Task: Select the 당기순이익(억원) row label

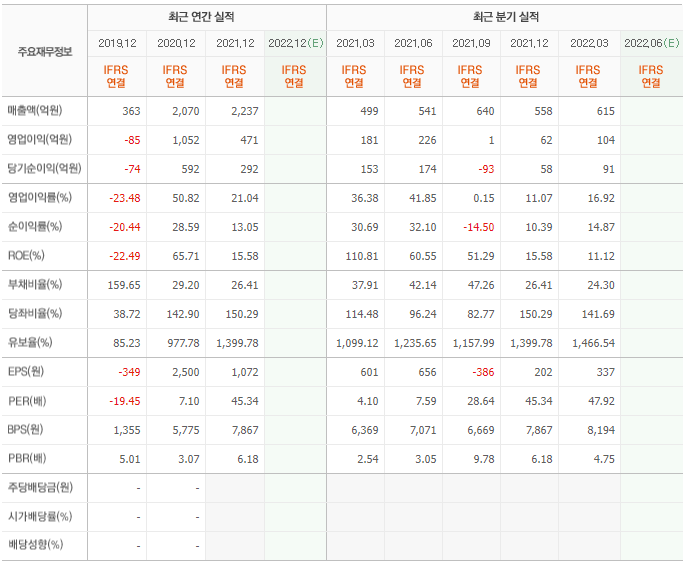Action: pos(44,168)
